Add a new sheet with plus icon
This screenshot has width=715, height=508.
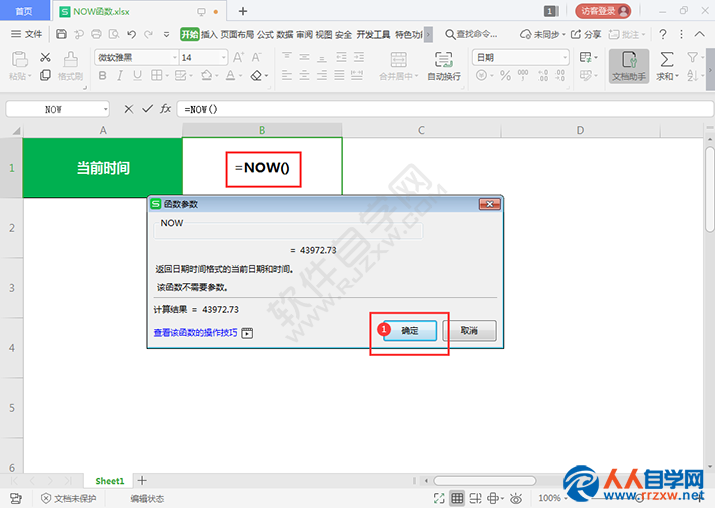pos(142,481)
